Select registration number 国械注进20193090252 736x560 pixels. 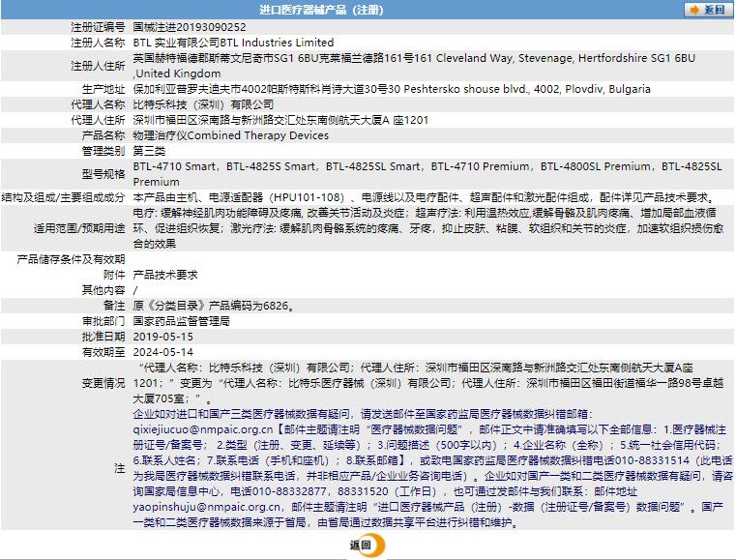click(190, 27)
